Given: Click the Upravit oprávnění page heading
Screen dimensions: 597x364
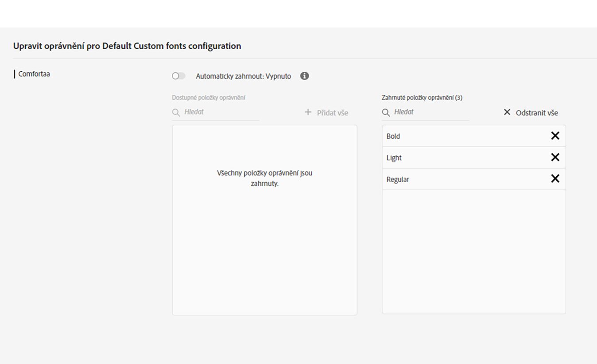Looking at the screenshot, I should (127, 46).
